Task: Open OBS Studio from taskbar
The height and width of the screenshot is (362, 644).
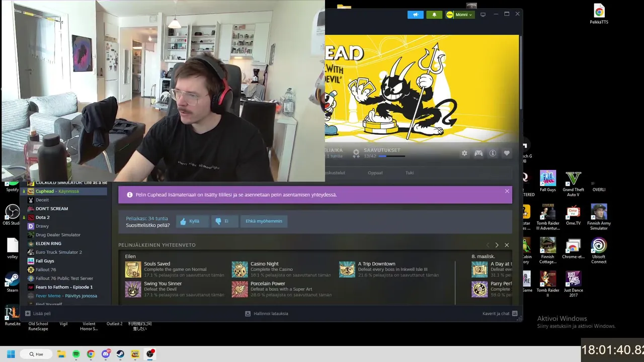Action: coord(150,354)
